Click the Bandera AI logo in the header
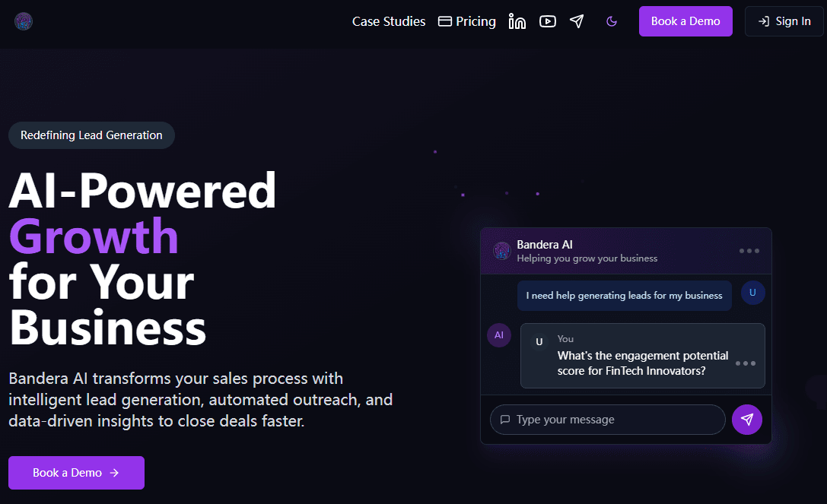The image size is (827, 504). coord(24,21)
